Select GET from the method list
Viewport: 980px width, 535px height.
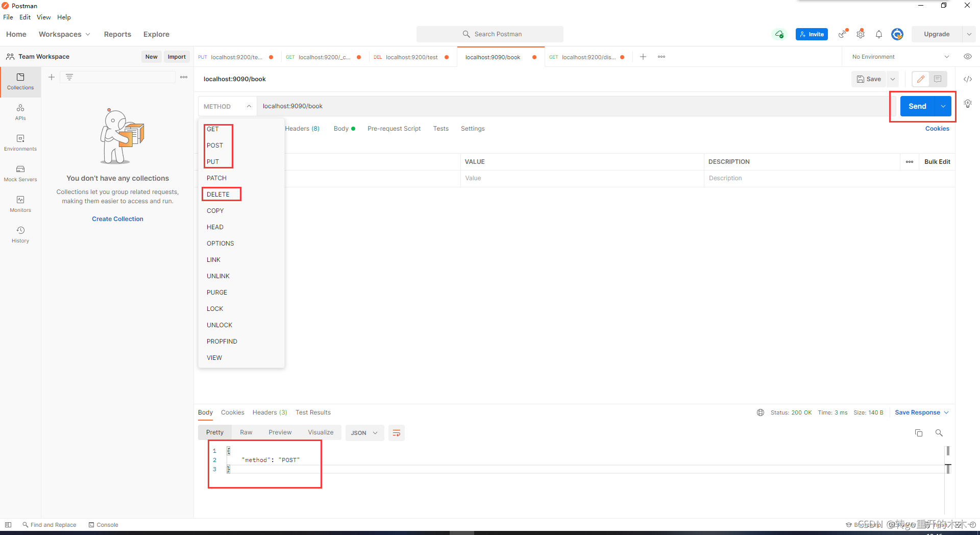coord(212,129)
